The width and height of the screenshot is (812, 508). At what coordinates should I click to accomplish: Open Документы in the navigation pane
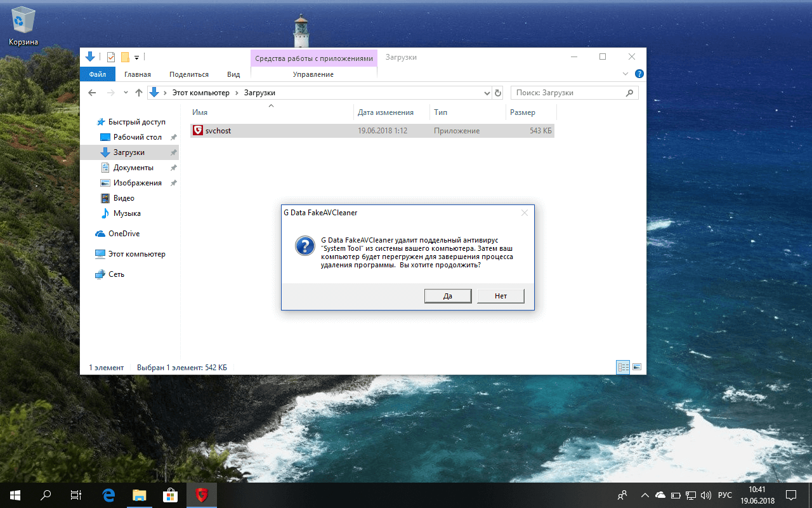tap(133, 168)
